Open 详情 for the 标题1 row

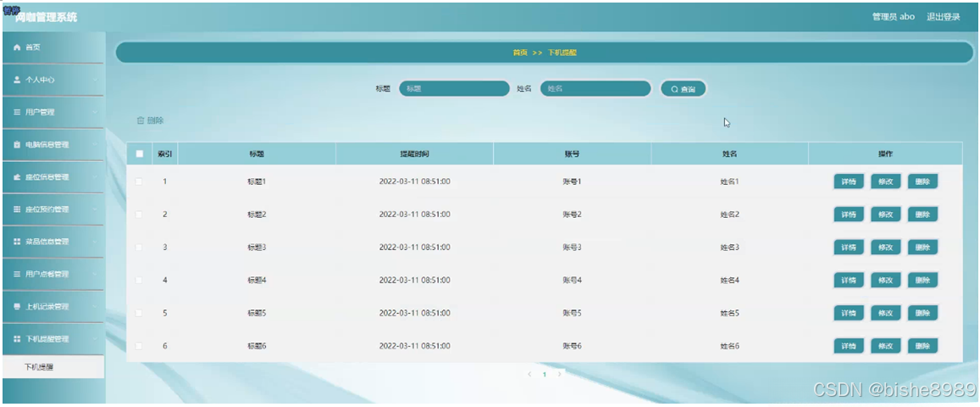[x=849, y=182]
